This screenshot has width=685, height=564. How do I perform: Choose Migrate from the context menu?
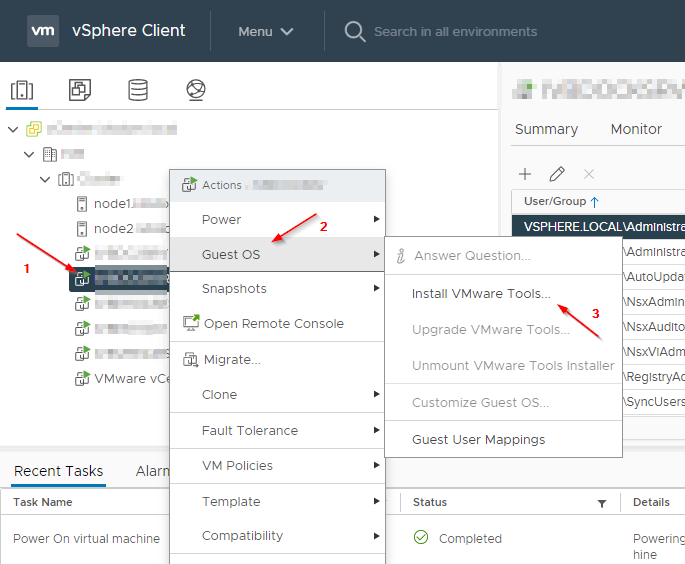tap(277, 360)
